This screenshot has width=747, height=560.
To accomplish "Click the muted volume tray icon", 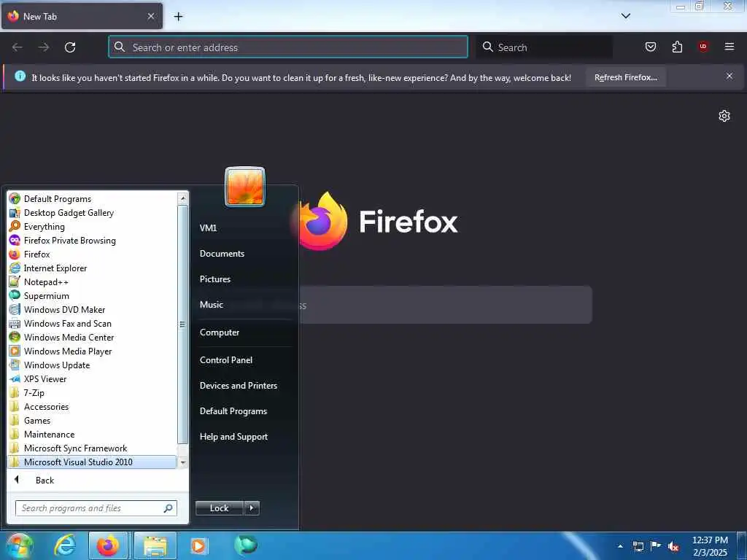I will pyautogui.click(x=673, y=546).
